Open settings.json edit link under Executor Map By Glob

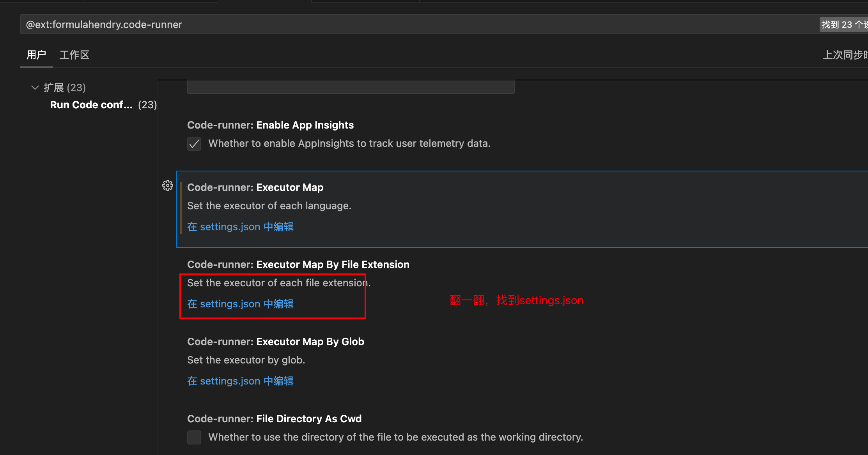(240, 381)
